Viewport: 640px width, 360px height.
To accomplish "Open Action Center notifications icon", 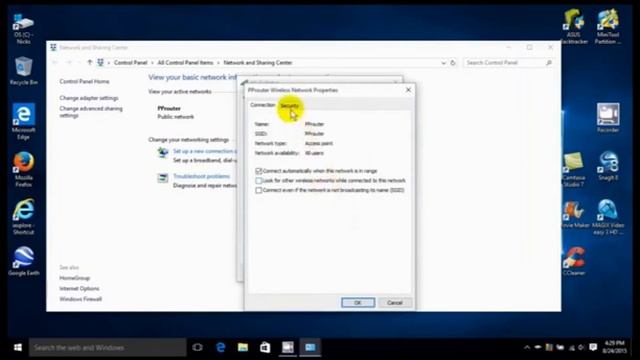I will (x=593, y=347).
